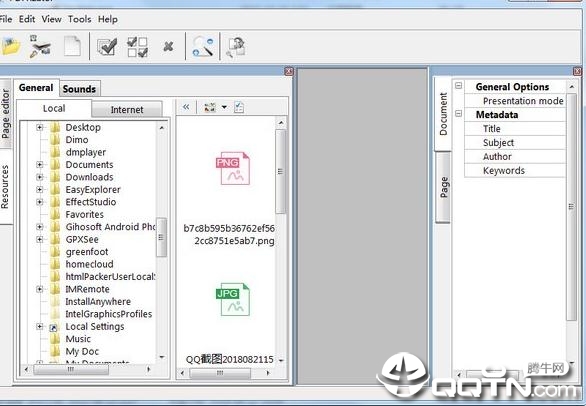Create a new blank document
This screenshot has width=586, height=406.
pos(72,46)
